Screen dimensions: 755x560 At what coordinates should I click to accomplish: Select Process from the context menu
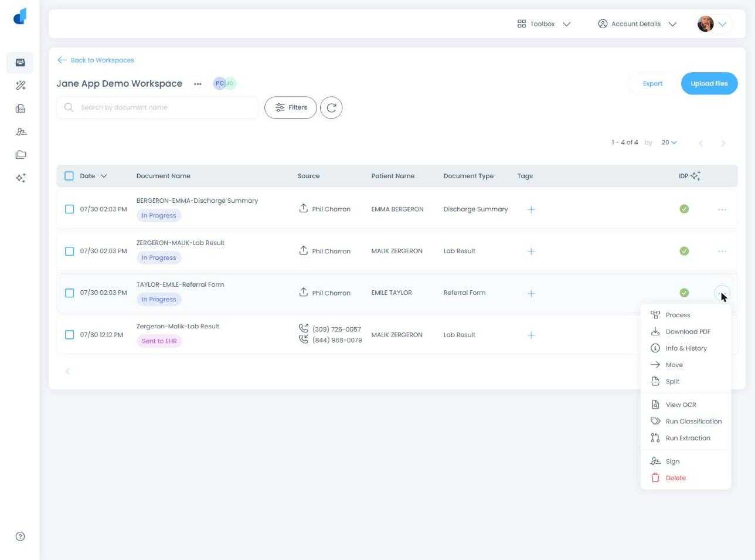click(686, 315)
